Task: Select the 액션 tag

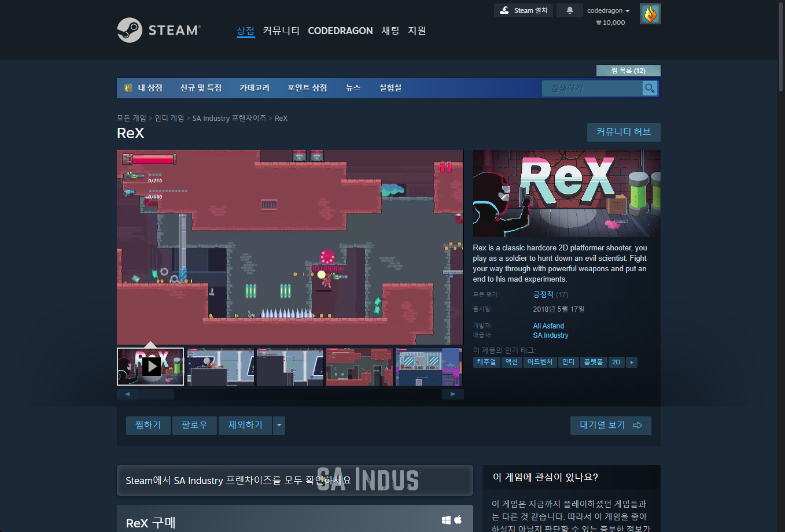Action: tap(512, 362)
